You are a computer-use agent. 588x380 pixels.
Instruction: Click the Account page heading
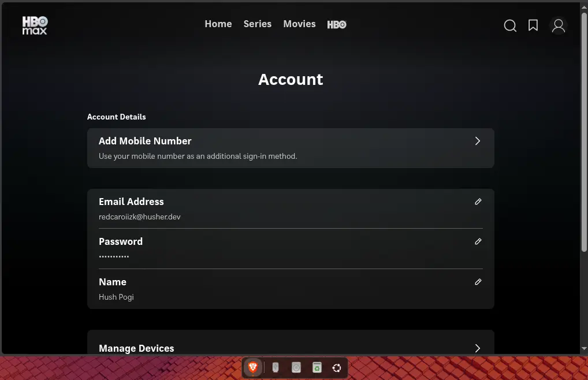click(291, 80)
